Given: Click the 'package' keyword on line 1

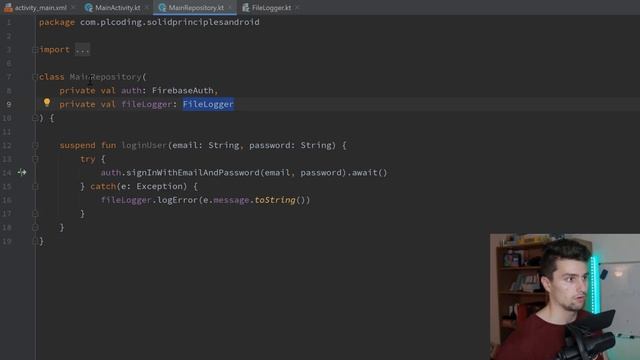Looking at the screenshot, I should point(57,22).
